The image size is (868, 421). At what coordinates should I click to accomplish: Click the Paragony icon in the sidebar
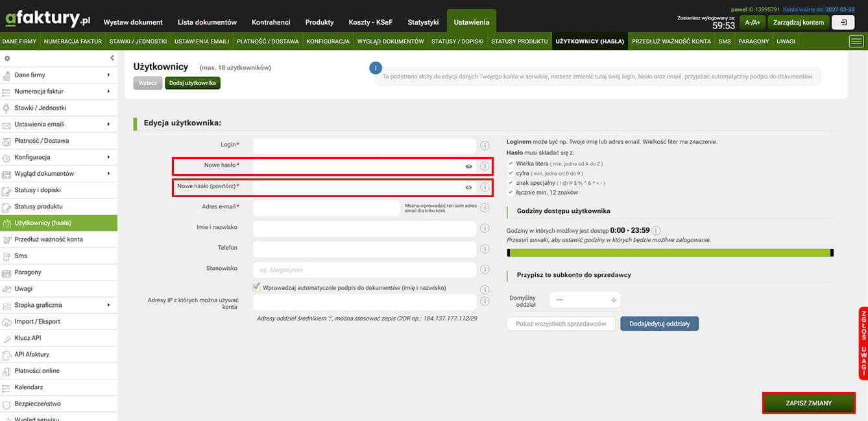pos(7,272)
